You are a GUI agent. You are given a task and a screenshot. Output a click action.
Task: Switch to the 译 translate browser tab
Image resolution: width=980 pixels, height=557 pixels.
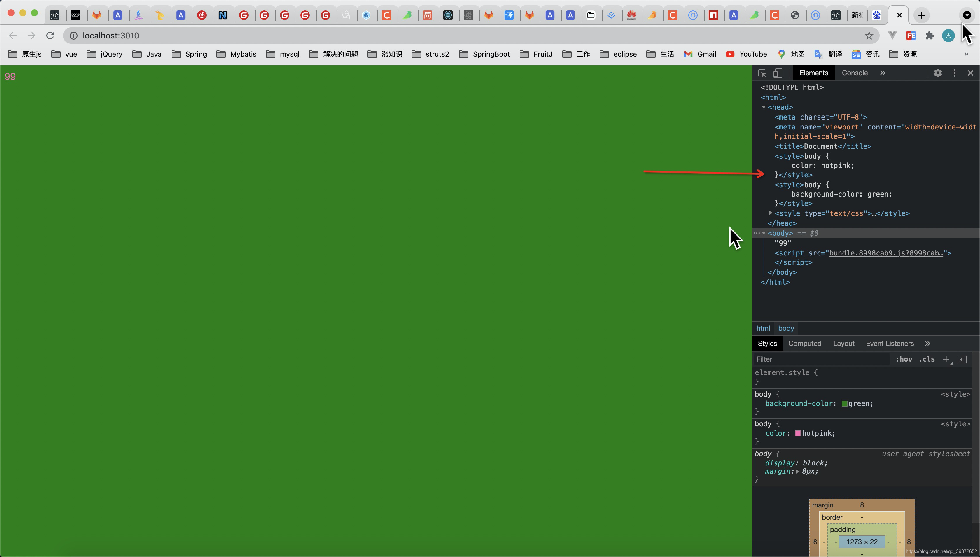click(x=509, y=15)
